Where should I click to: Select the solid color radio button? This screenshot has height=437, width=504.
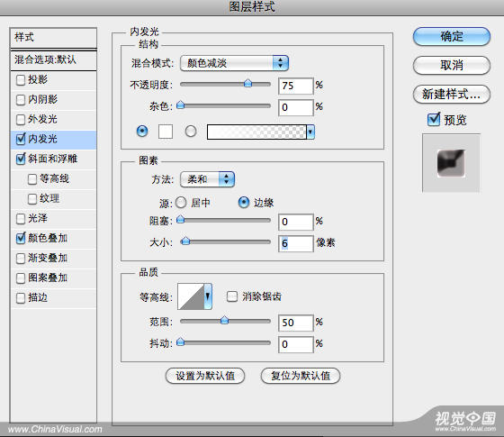pyautogui.click(x=142, y=132)
